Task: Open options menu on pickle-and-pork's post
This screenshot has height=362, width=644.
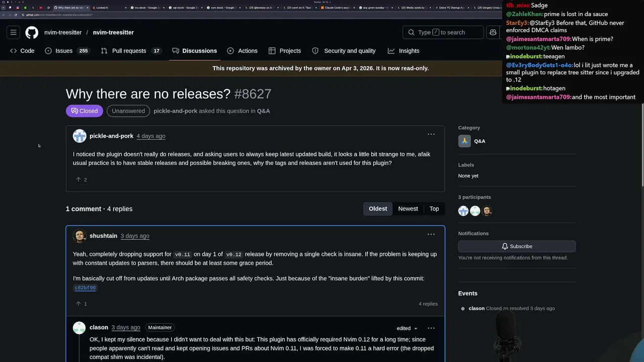Action: tap(431, 134)
